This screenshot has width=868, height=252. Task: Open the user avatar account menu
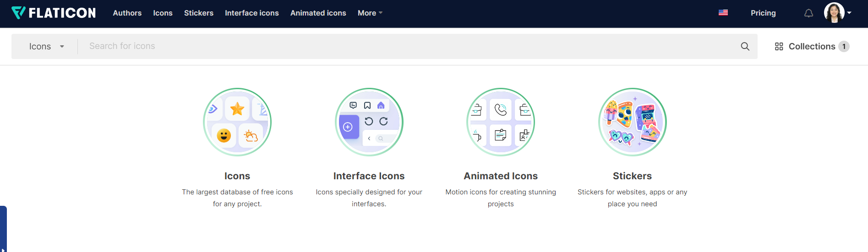[837, 13]
